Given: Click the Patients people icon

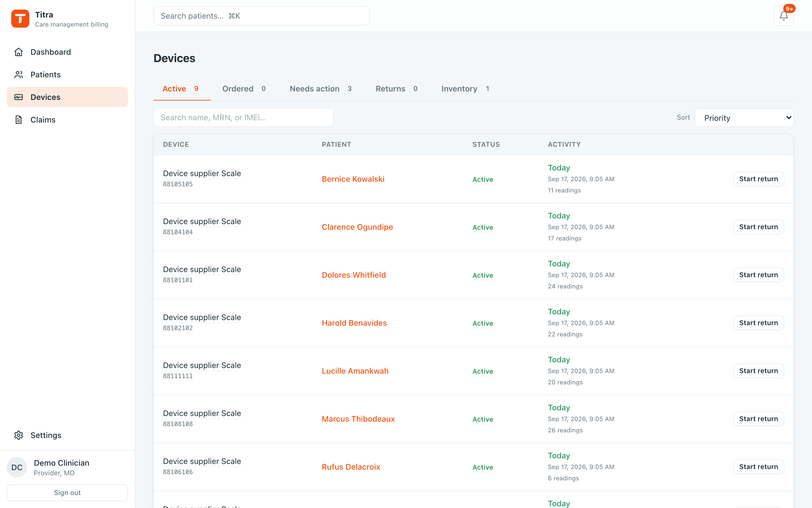Looking at the screenshot, I should pyautogui.click(x=18, y=75).
